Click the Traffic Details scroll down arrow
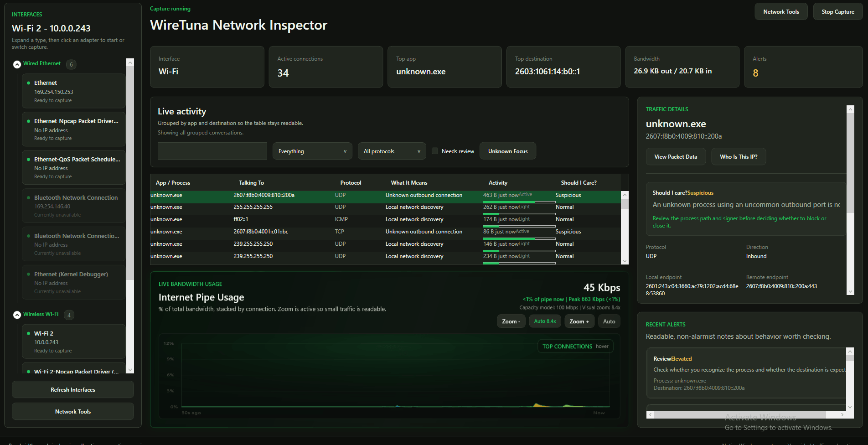Image resolution: width=868 pixels, height=445 pixels. [850, 291]
